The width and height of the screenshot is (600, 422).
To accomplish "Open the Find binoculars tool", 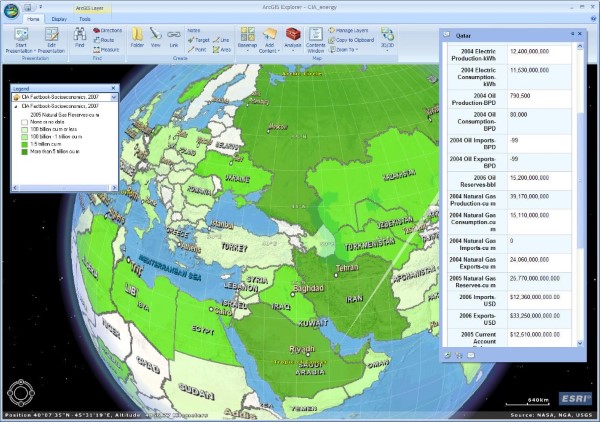I will point(80,37).
